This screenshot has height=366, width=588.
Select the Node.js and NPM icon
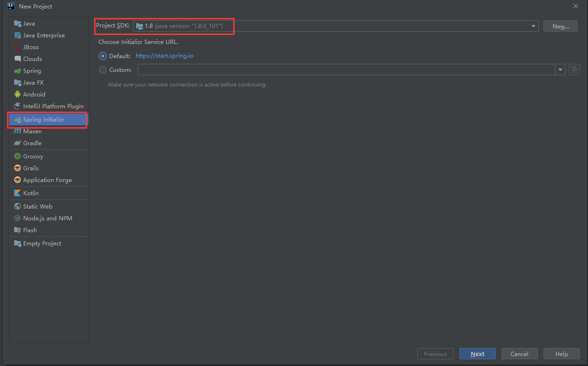click(18, 218)
